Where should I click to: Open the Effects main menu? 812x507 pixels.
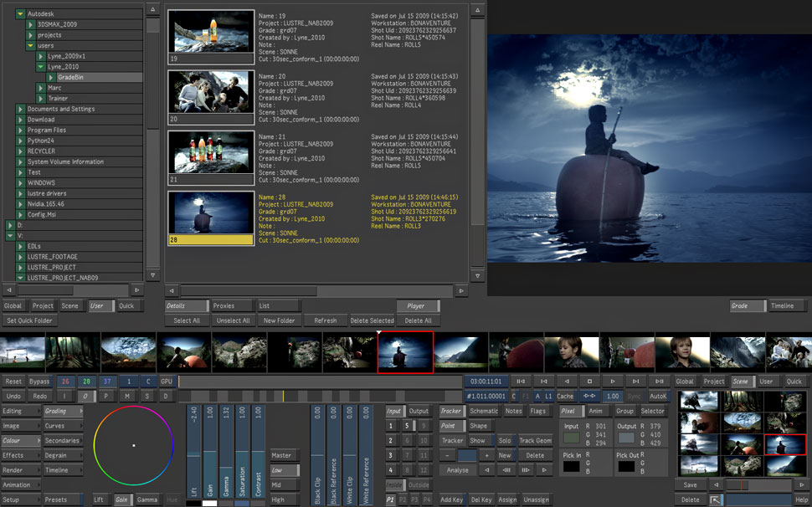coord(21,455)
